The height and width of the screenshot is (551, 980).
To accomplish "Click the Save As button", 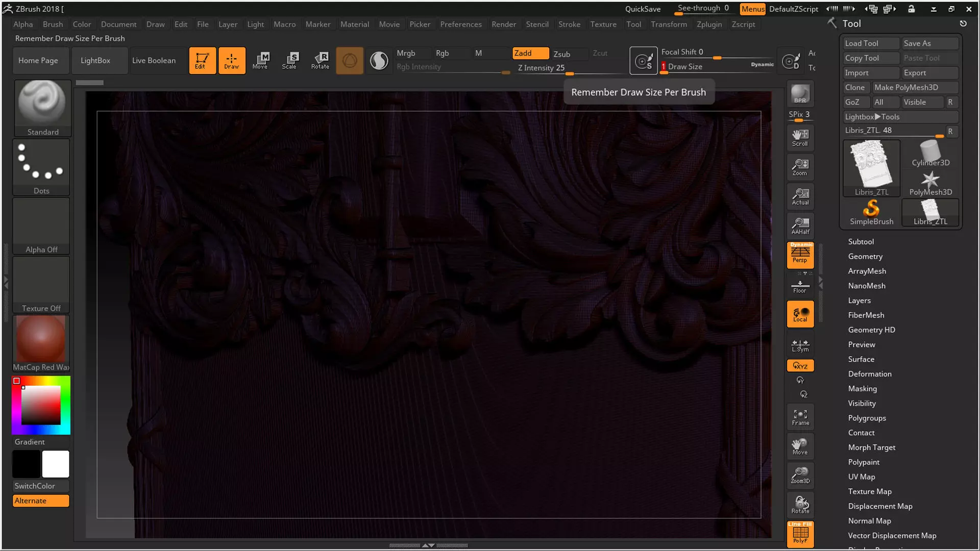I will click(930, 43).
